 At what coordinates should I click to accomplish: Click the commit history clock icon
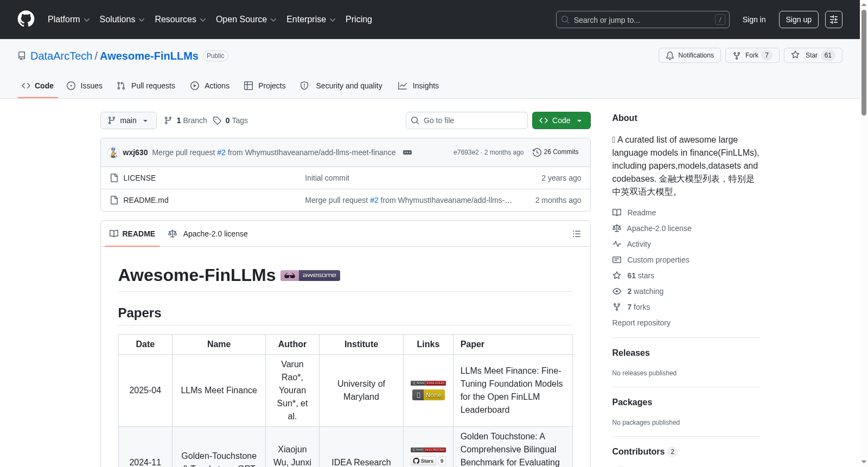(x=537, y=152)
